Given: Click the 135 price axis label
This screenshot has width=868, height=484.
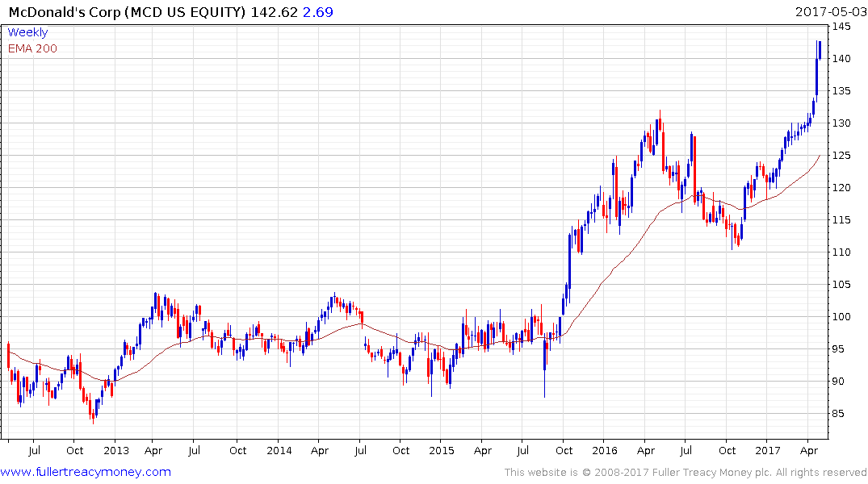Looking at the screenshot, I should pyautogui.click(x=841, y=90).
